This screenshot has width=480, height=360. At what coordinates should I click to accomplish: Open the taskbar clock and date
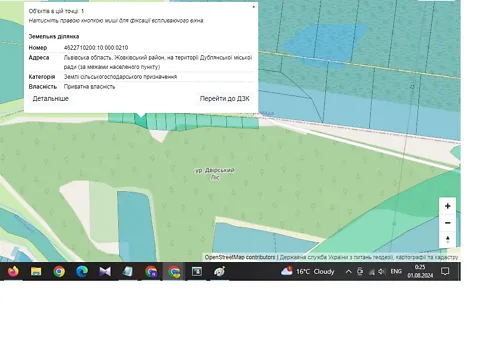(x=420, y=271)
